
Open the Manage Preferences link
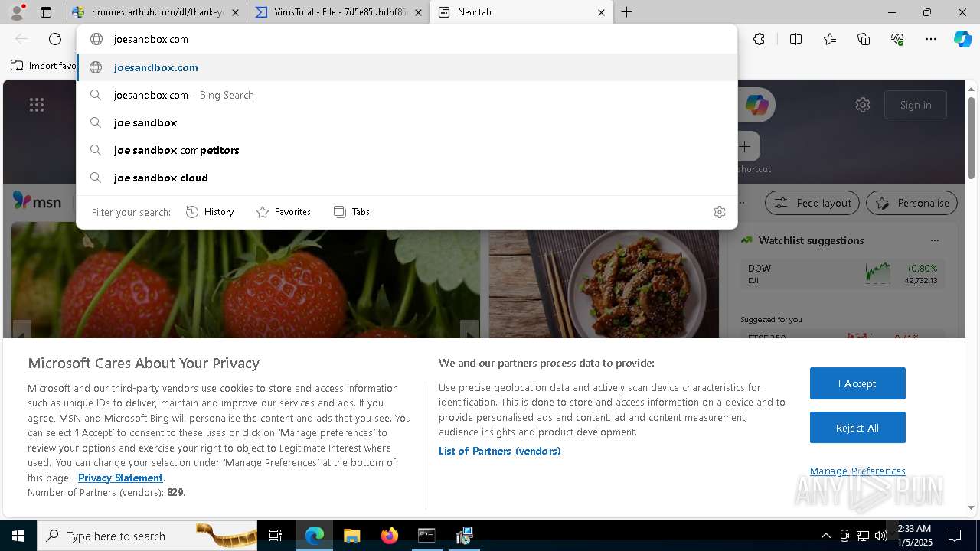pyautogui.click(x=857, y=471)
